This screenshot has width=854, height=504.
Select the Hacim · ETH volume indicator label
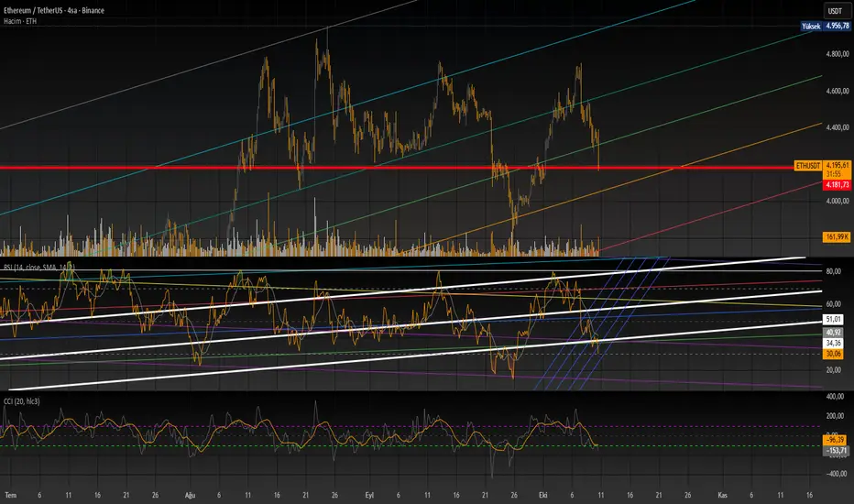coord(20,21)
